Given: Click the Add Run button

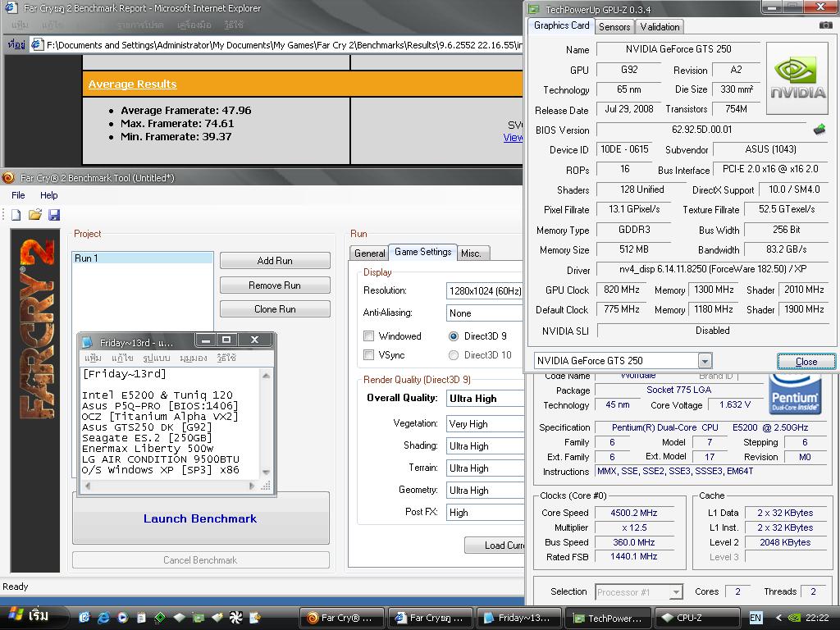Looking at the screenshot, I should click(275, 261).
